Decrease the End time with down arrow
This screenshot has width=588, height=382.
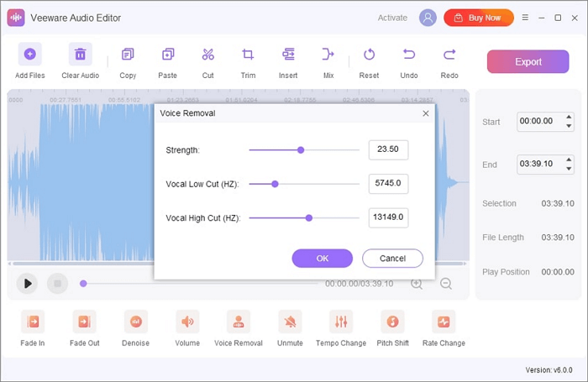569,169
